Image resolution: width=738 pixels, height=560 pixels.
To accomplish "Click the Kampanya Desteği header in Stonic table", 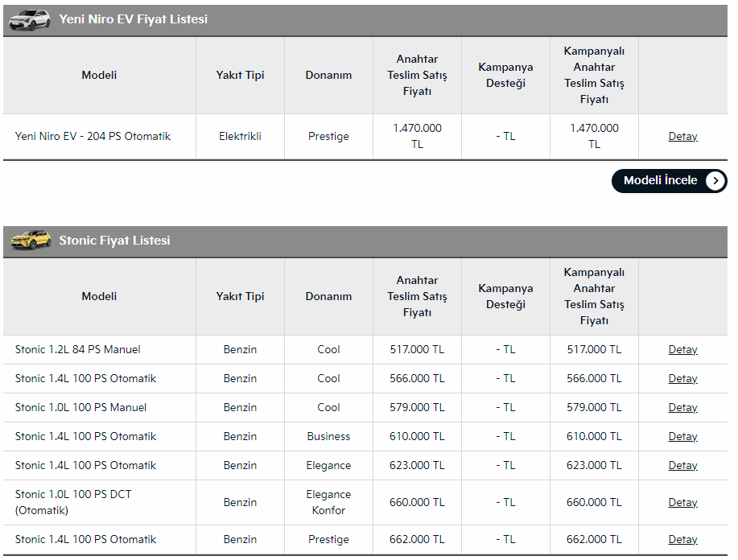I will click(x=505, y=296).
